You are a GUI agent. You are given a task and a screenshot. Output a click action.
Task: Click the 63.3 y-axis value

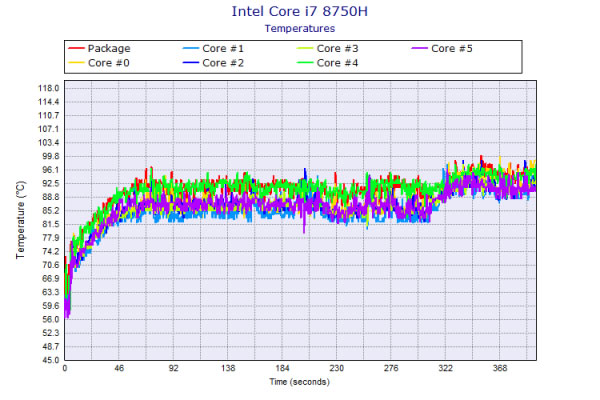coord(51,292)
